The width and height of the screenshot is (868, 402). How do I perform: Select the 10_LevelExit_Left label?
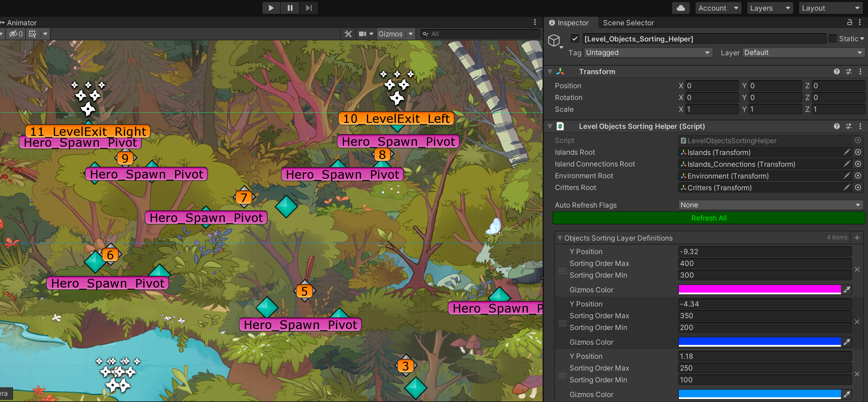coord(396,119)
